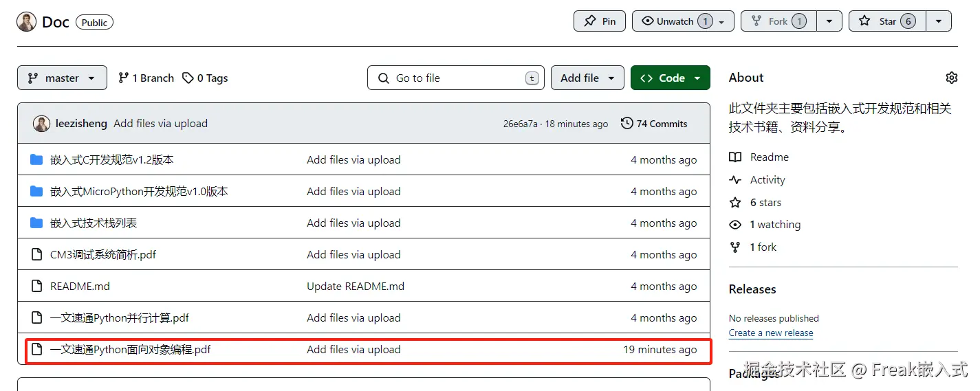Open the star lists dropdown arrow
Image resolution: width=980 pixels, height=391 pixels.
(939, 21)
